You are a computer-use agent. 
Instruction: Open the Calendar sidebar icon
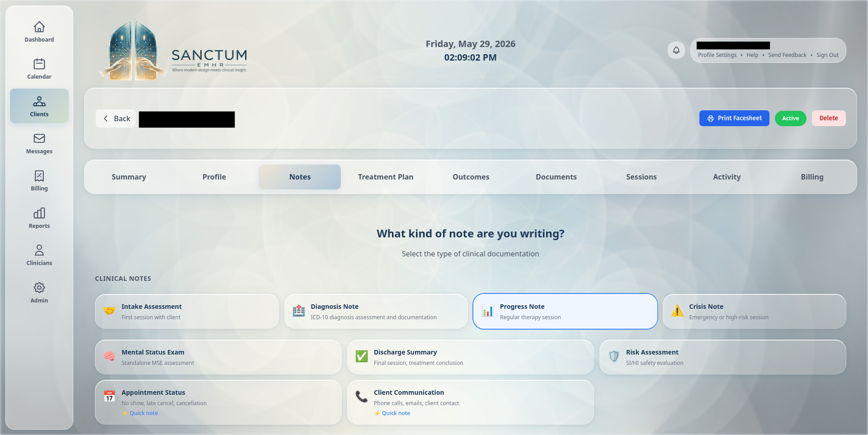coord(39,64)
